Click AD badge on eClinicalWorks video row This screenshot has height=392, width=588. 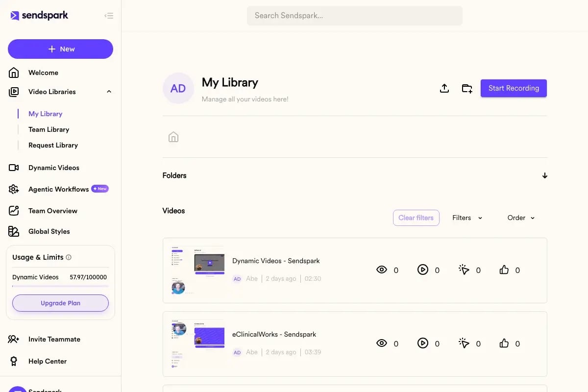click(237, 352)
